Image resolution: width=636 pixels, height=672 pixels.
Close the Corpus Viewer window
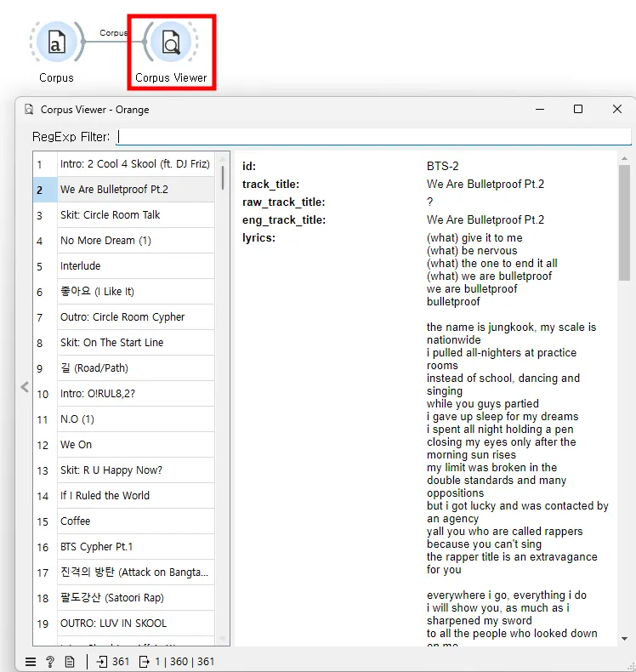coord(616,109)
